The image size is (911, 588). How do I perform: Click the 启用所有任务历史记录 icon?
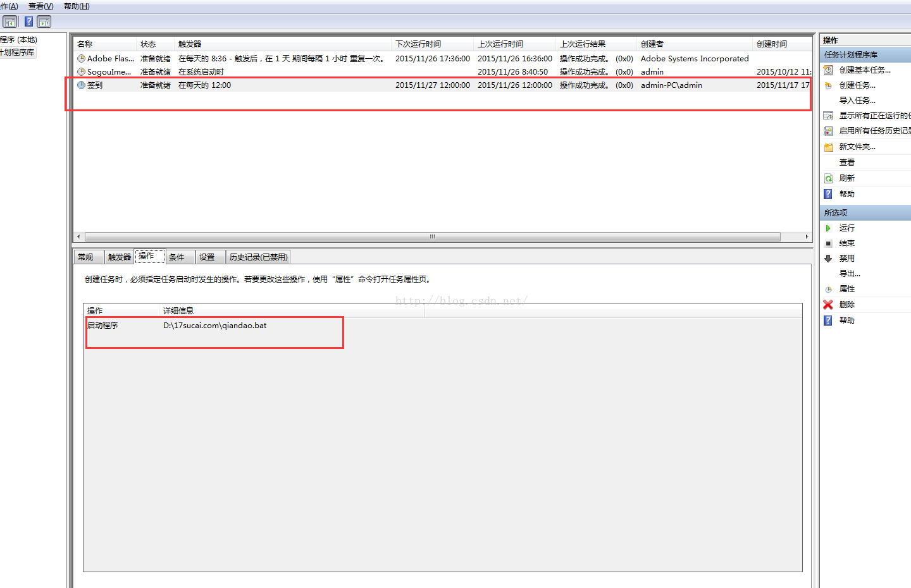[828, 131]
